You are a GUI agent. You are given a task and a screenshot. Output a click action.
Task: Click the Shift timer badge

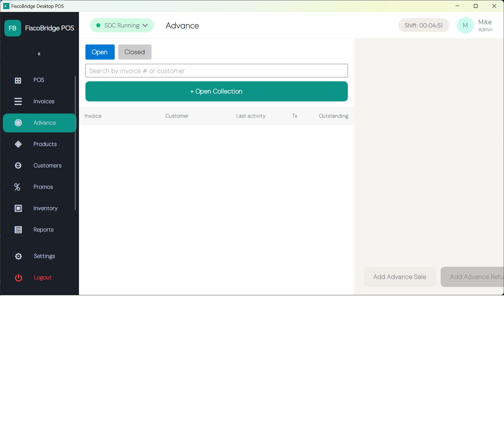tap(423, 25)
